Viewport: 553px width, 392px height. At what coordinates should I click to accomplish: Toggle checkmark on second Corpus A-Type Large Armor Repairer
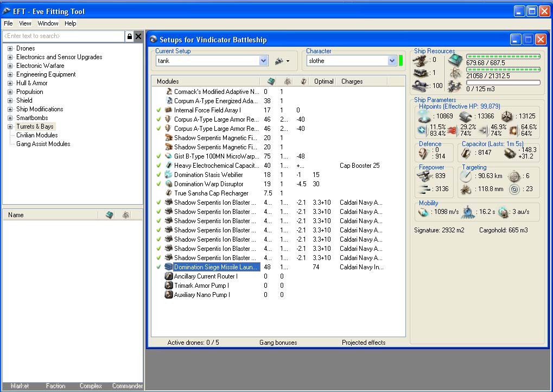pyautogui.click(x=158, y=129)
